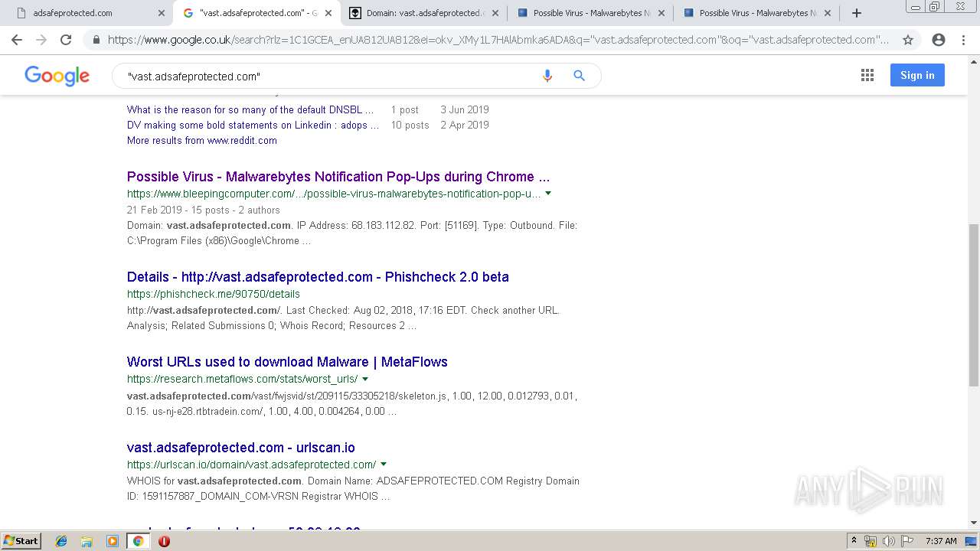Expand the research.metaflows.com result dropdown arrow
Viewport: 980px width, 551px height.
tap(365, 379)
